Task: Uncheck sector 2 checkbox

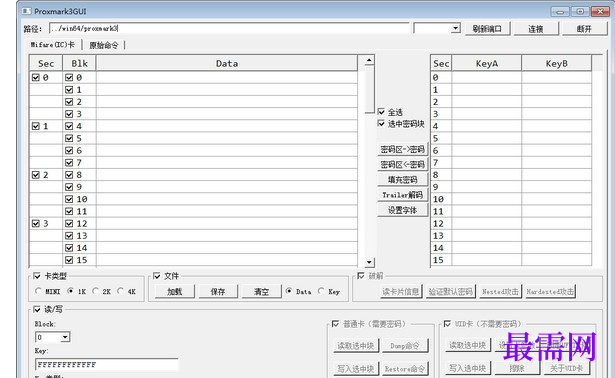Action: 36,174
